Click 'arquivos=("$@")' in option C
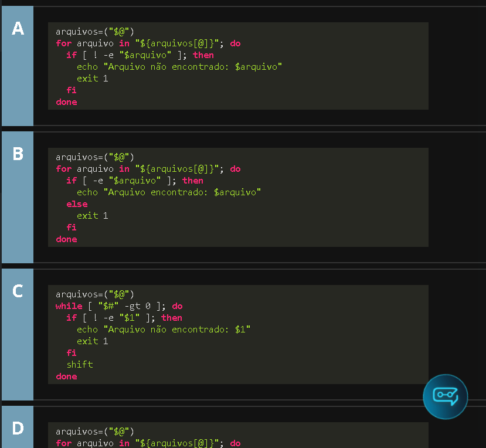486x448 pixels. (x=95, y=294)
